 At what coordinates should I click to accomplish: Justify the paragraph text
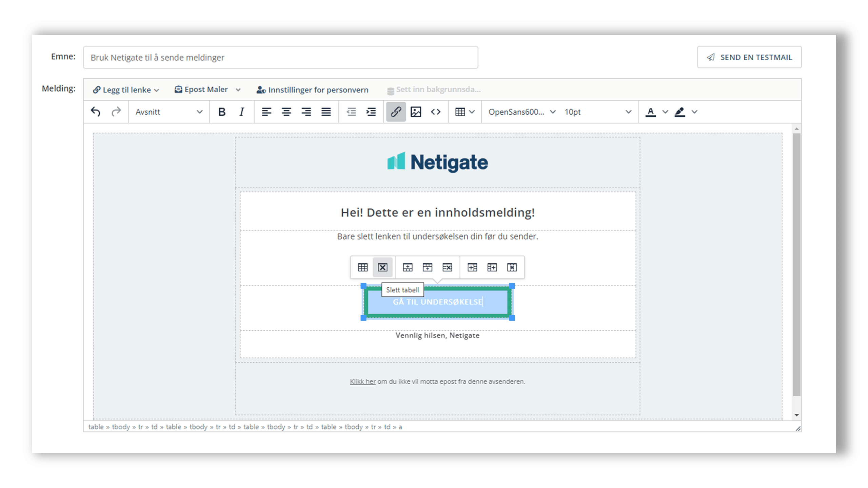(x=326, y=111)
